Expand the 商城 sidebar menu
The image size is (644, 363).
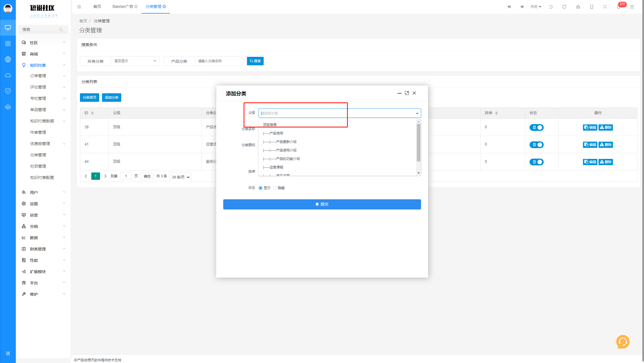[44, 54]
